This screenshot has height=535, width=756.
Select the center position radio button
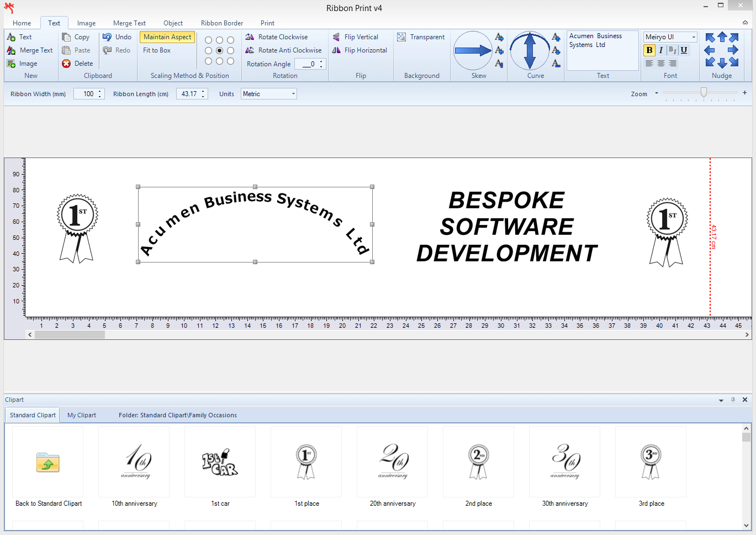pyautogui.click(x=220, y=51)
